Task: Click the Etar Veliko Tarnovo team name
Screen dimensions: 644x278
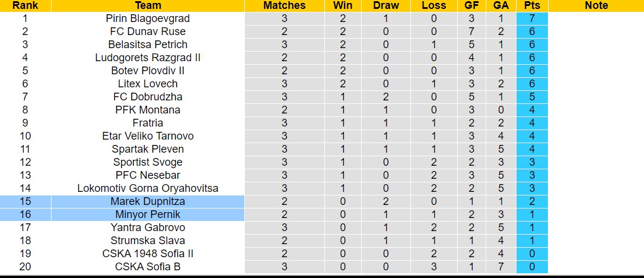Action: 148,136
